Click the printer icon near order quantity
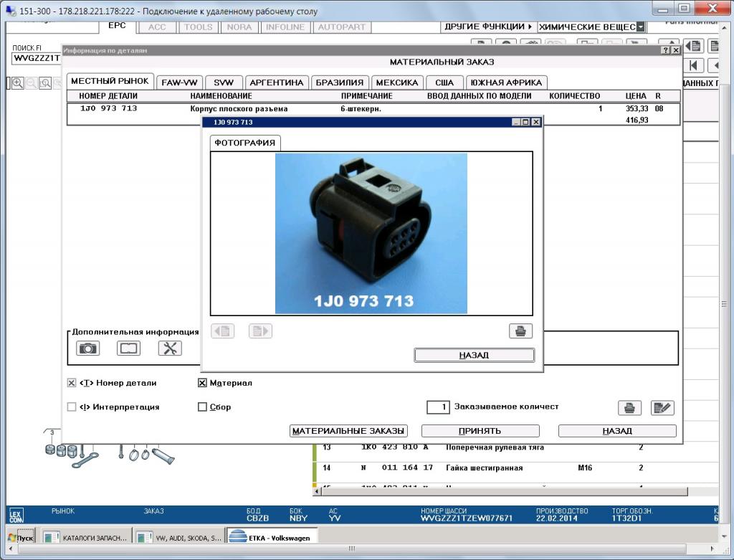This screenshot has height=560, width=734. [629, 408]
